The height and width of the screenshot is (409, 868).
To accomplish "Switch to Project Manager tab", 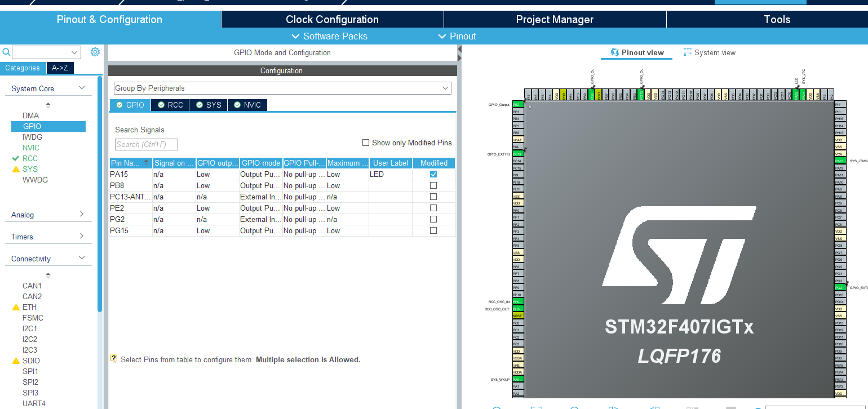I will pos(555,19).
